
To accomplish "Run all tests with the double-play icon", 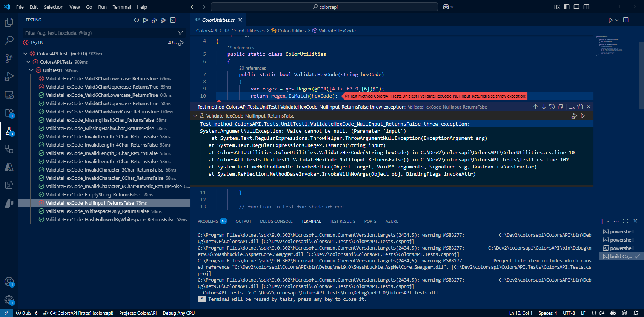I will 146,20.
